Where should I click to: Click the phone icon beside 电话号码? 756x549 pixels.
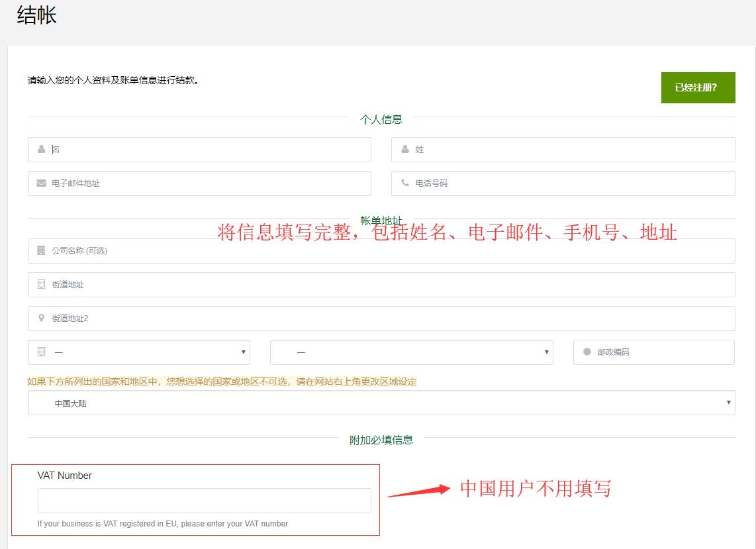tap(405, 183)
